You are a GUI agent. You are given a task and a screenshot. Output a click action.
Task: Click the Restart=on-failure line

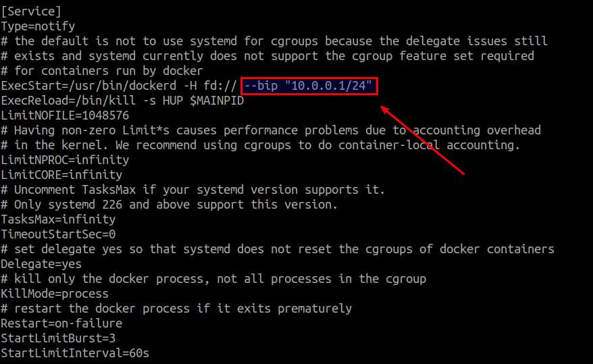pos(61,323)
